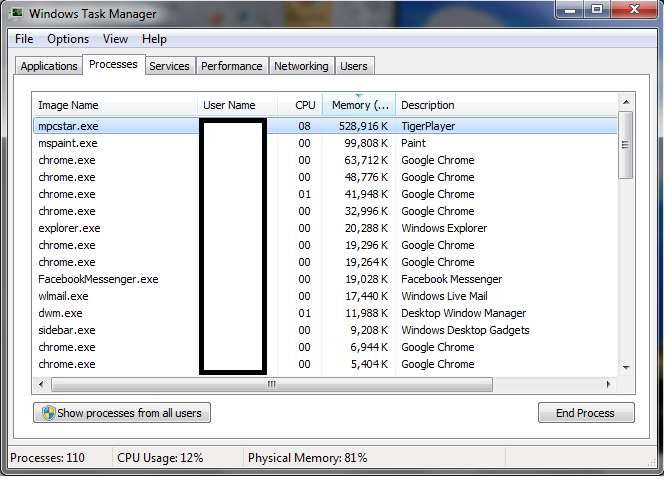Click the shield icon on Show processes button
The height and width of the screenshot is (488, 672).
(x=46, y=413)
